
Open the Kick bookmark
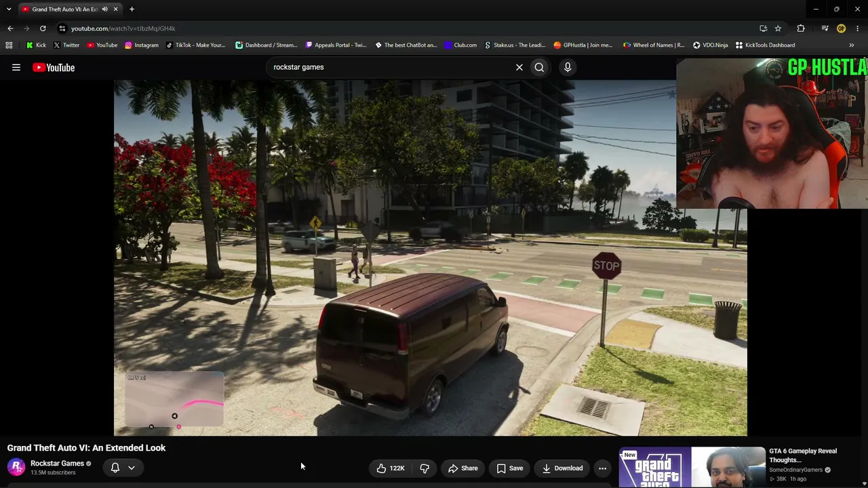36,45
